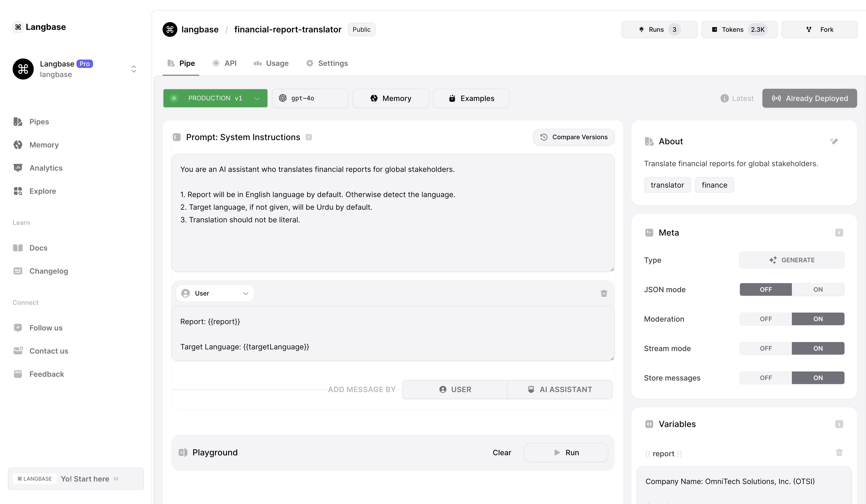Click inside the System Instructions prompt text area

(392, 240)
